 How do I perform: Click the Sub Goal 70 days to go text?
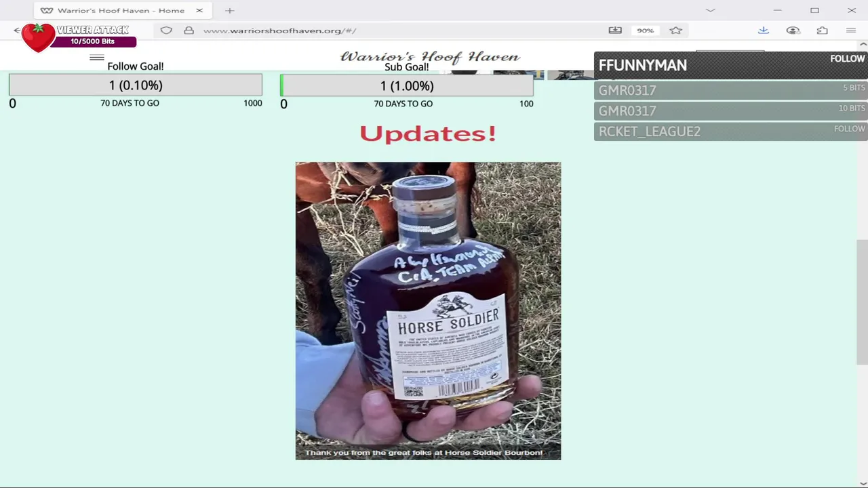click(403, 104)
